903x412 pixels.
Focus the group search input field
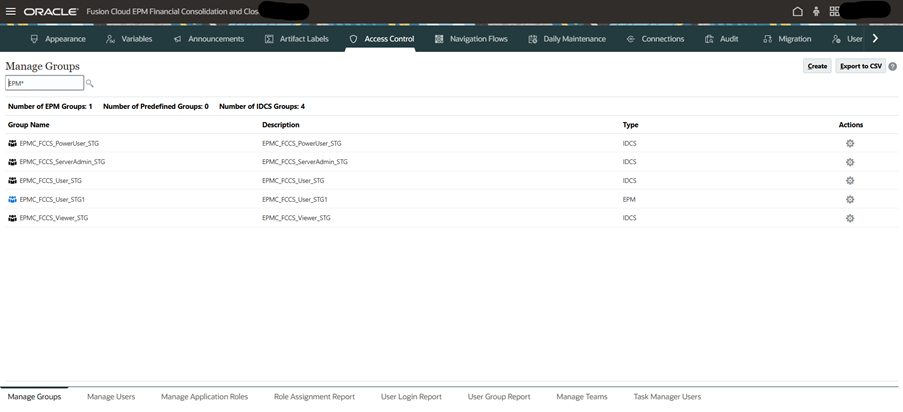pos(44,83)
